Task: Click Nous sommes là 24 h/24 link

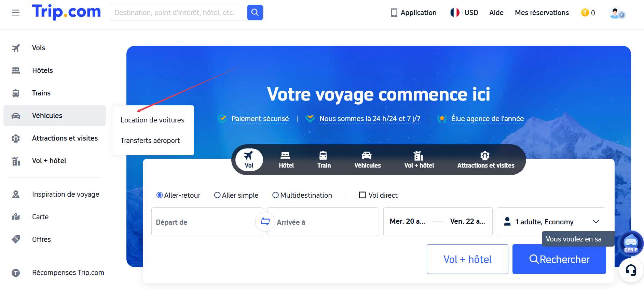Action: [370, 119]
